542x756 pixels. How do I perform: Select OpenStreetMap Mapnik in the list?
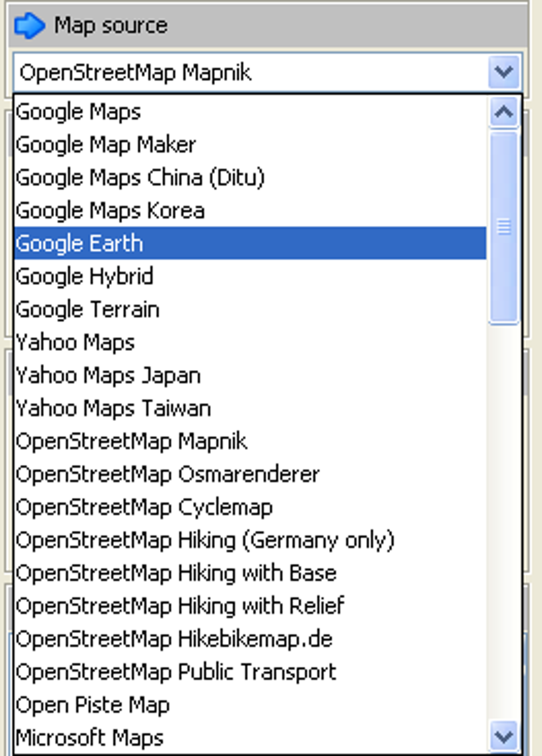click(250, 441)
